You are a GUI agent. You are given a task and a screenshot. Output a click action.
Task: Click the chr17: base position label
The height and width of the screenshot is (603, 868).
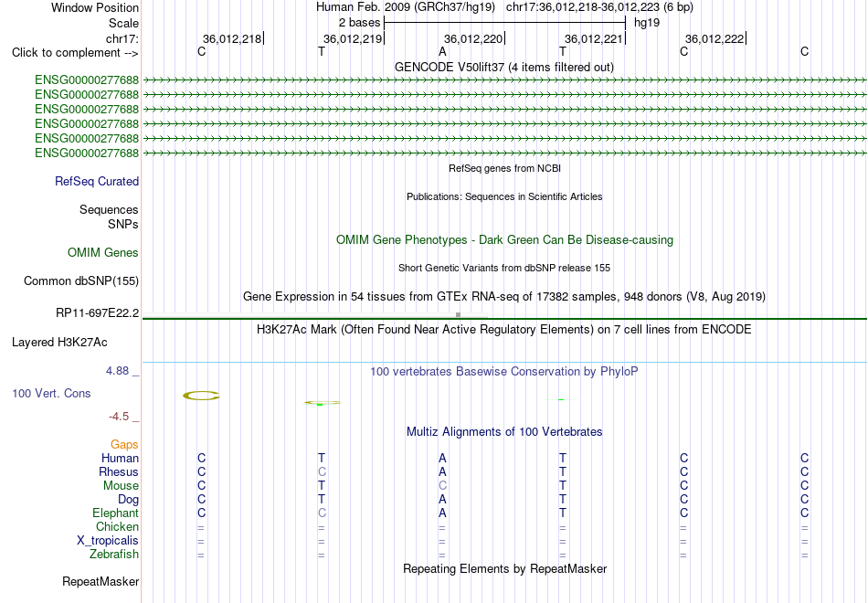(122, 38)
